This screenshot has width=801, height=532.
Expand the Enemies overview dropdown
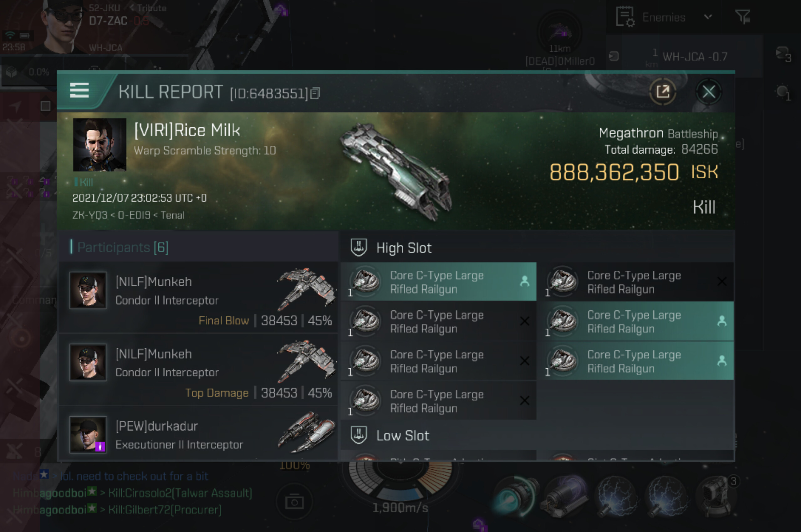[x=708, y=17]
